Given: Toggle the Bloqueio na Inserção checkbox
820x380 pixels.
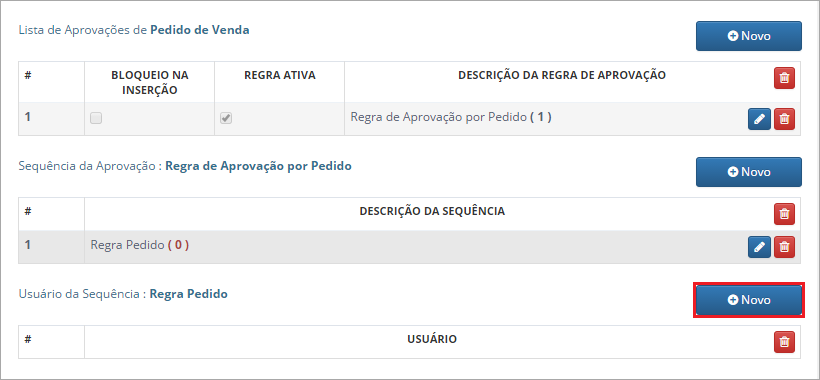Looking at the screenshot, I should click(96, 119).
